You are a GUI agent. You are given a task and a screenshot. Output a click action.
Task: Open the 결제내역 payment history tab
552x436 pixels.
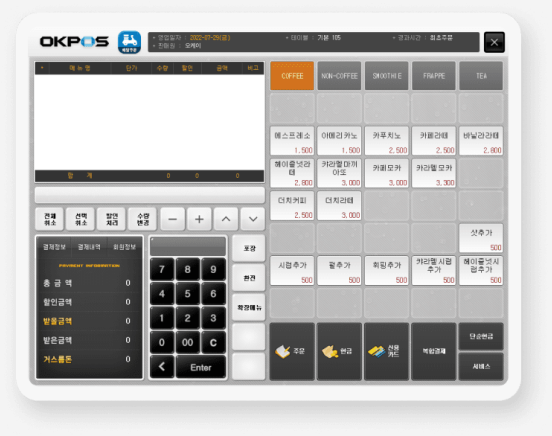point(89,247)
